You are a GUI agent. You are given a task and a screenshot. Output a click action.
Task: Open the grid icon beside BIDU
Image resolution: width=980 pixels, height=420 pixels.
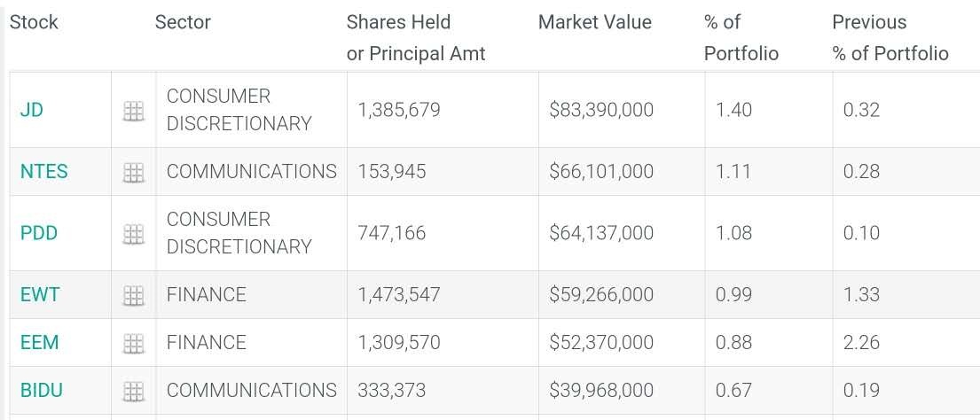tap(133, 391)
